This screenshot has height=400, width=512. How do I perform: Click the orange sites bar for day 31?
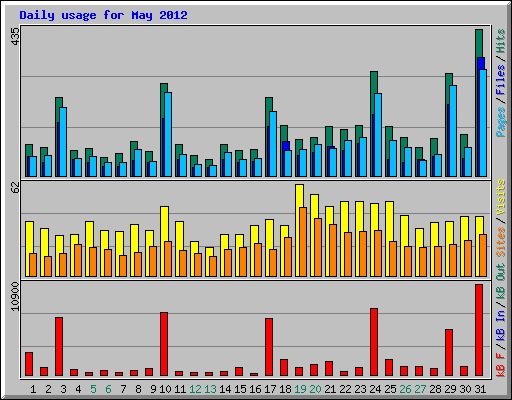pyautogui.click(x=483, y=255)
